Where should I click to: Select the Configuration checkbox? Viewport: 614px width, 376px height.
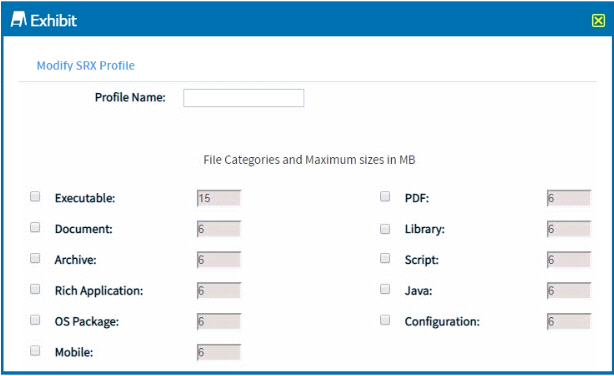(x=385, y=320)
